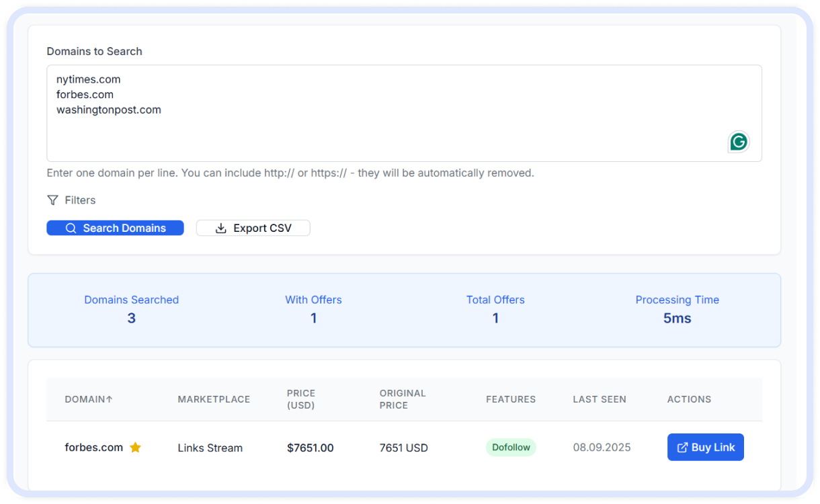
Task: Click the download icon on Export CSV
Action: tap(220, 228)
